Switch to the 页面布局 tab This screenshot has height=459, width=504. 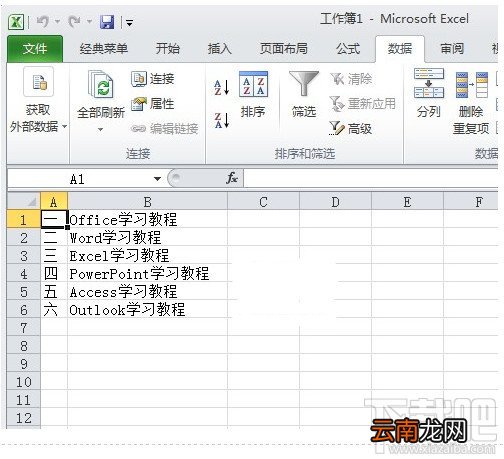(x=283, y=49)
